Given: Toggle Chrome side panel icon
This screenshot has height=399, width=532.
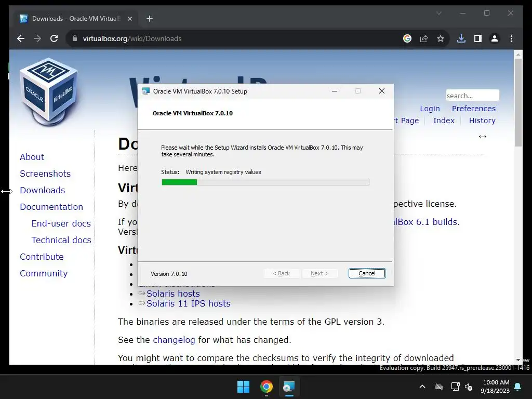Looking at the screenshot, I should 478,38.
